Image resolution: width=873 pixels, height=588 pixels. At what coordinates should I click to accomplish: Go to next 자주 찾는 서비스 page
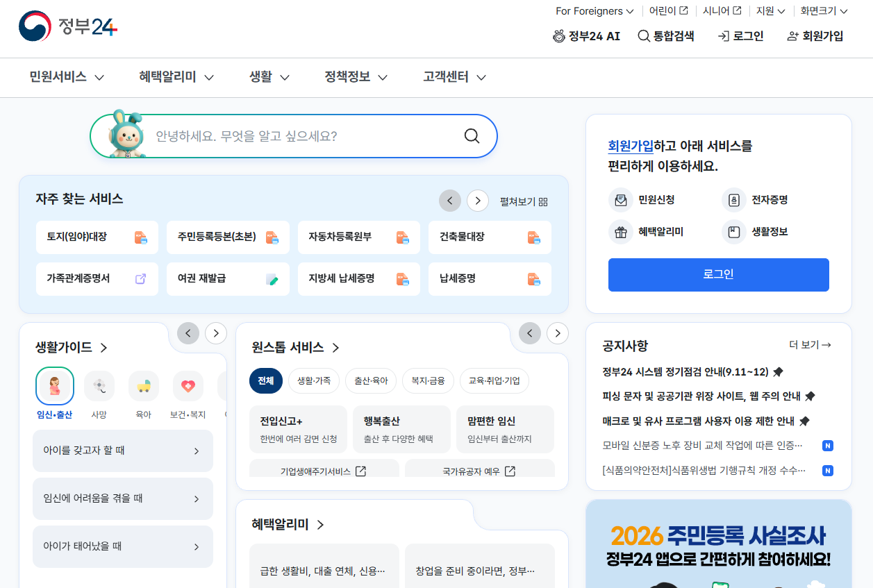(x=478, y=201)
